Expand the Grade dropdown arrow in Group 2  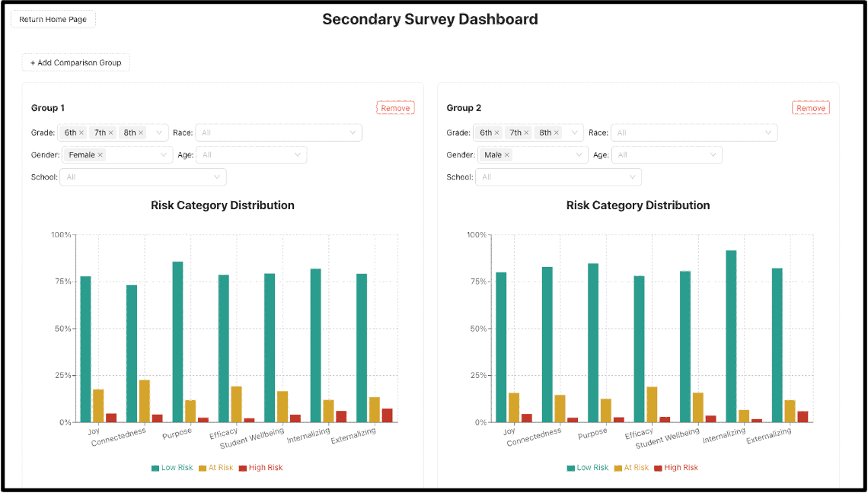[575, 133]
